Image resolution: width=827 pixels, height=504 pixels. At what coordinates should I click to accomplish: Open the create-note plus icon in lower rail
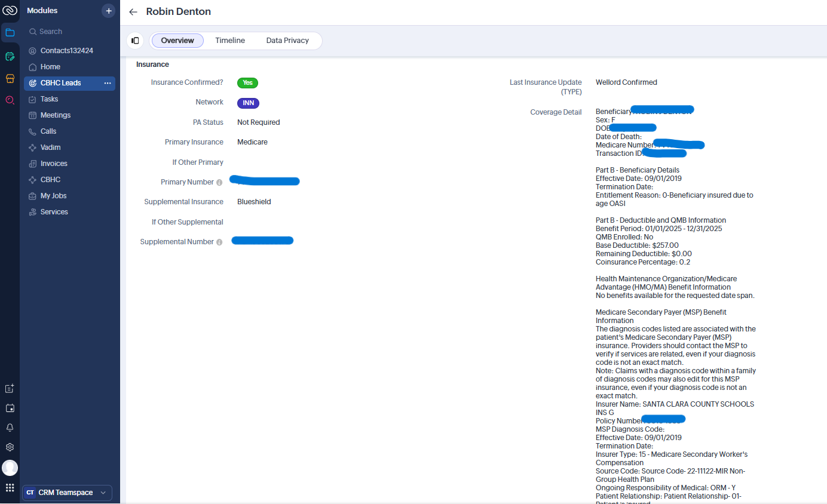point(10,389)
